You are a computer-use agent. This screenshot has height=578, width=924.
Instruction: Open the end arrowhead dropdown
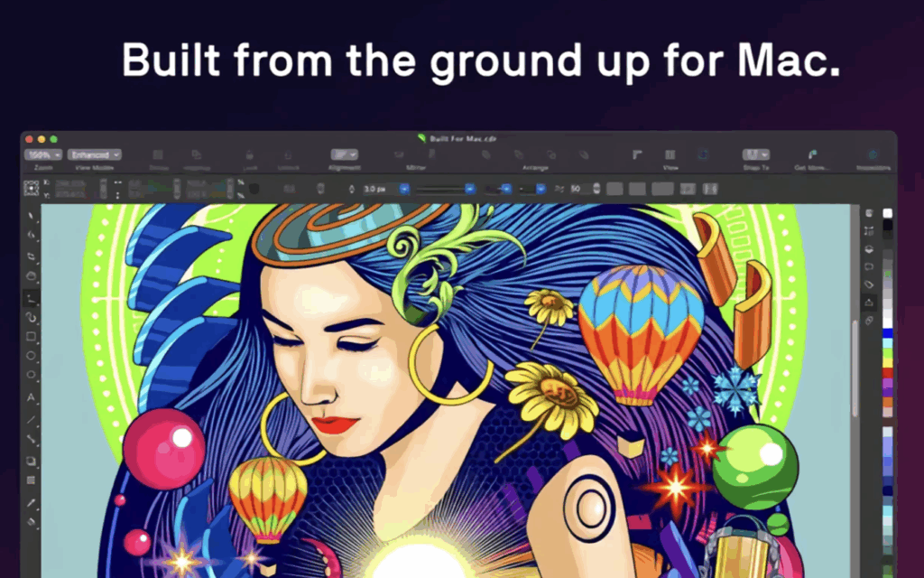(532, 189)
